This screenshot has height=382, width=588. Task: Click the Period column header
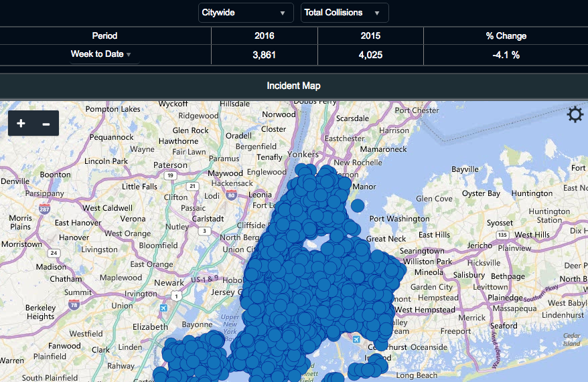click(105, 36)
